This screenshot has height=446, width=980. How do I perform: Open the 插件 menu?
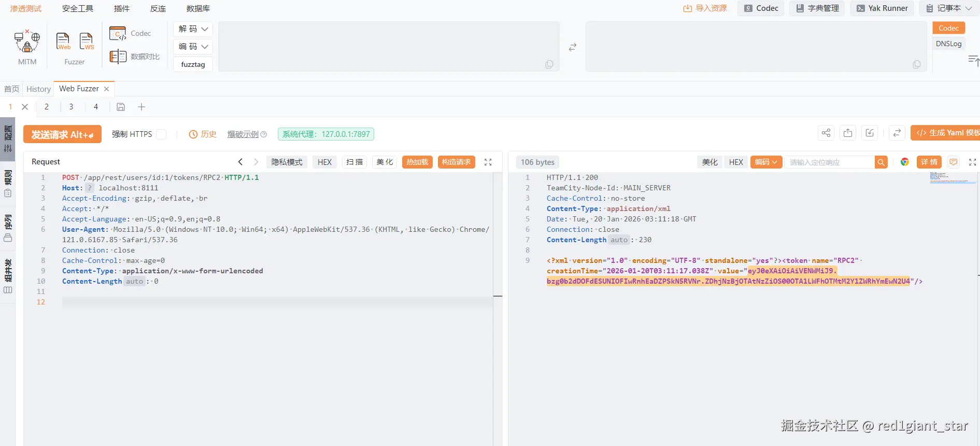122,9
